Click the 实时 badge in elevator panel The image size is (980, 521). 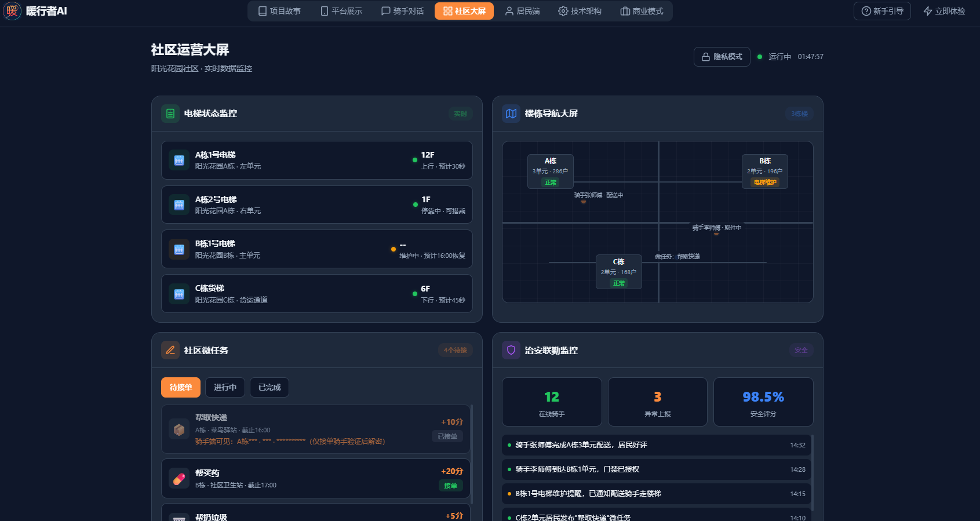[x=461, y=114]
